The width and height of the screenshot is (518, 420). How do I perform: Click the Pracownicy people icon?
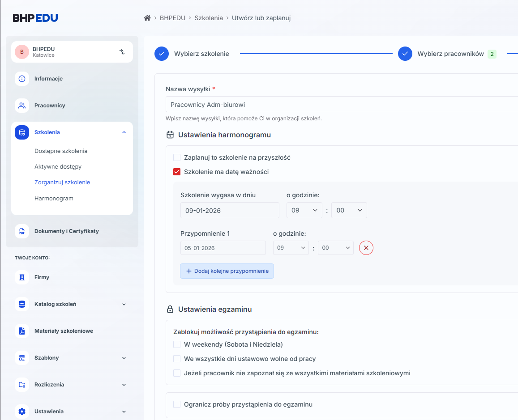[x=22, y=106]
